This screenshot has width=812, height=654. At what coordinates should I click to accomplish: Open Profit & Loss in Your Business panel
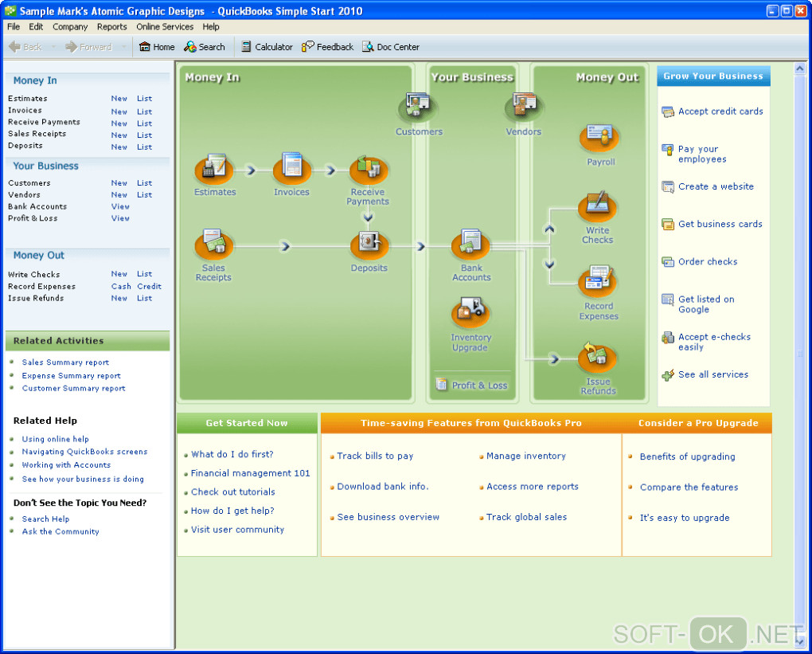(472, 385)
